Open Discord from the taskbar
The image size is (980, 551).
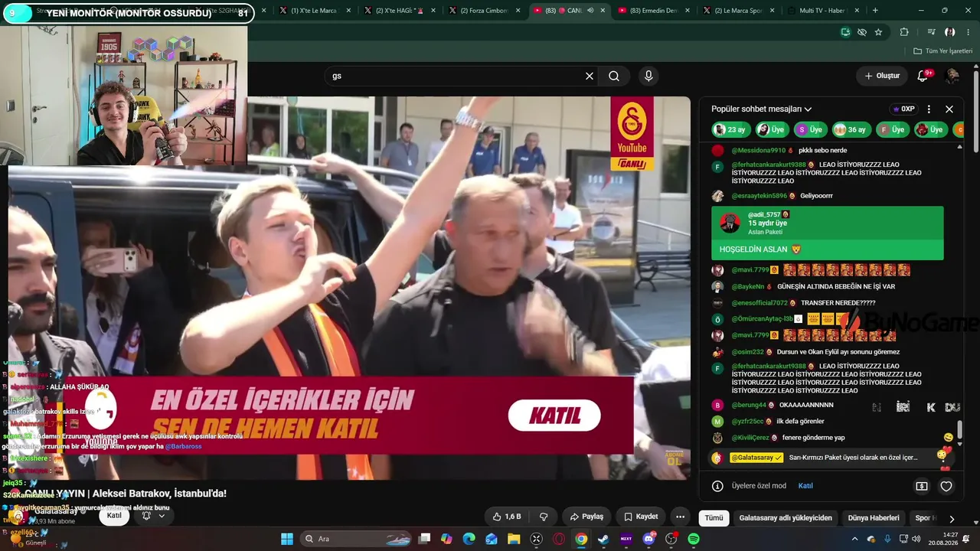(649, 539)
